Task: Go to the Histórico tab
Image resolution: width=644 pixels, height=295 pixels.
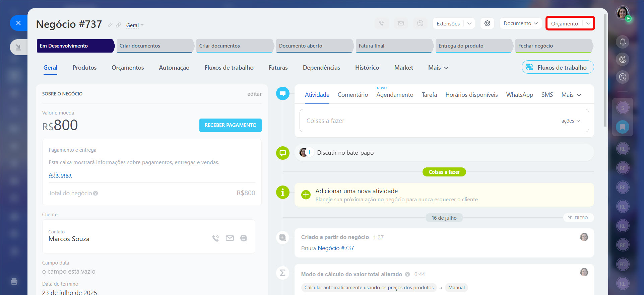Action: click(367, 68)
